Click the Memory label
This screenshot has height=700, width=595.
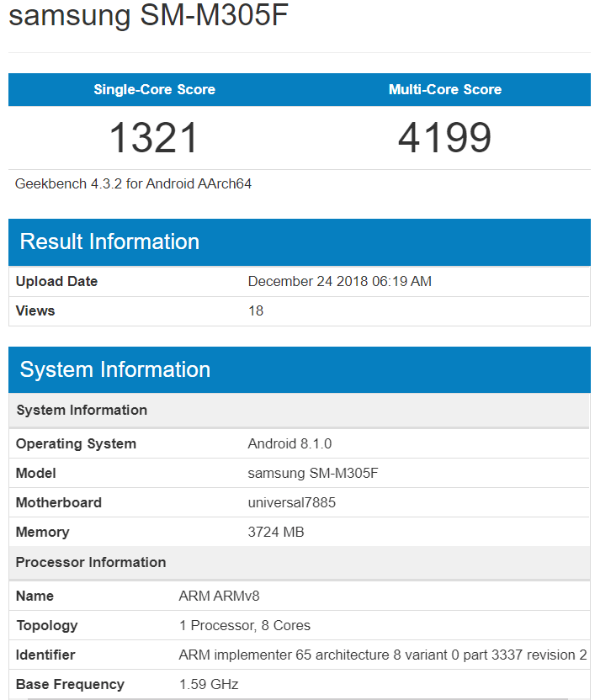[42, 532]
